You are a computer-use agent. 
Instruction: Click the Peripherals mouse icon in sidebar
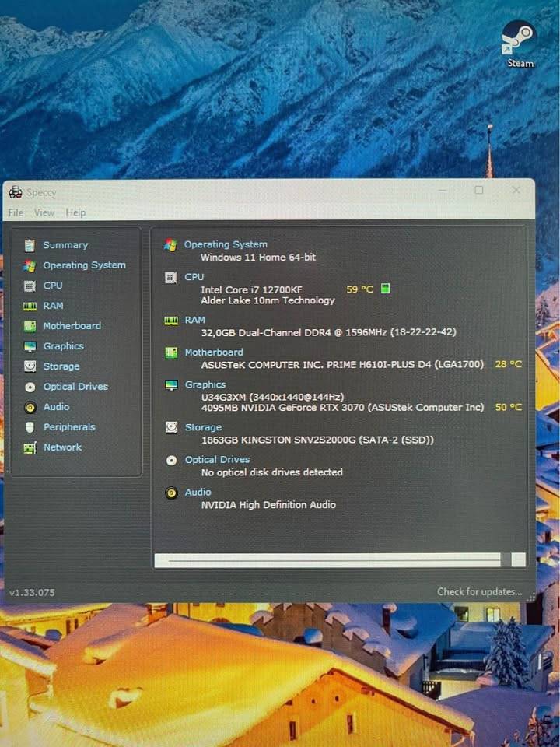tap(30, 427)
